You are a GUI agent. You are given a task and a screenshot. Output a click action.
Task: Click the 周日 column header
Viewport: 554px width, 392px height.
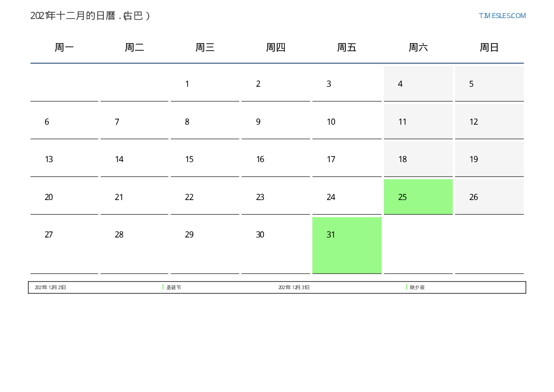[x=490, y=47]
